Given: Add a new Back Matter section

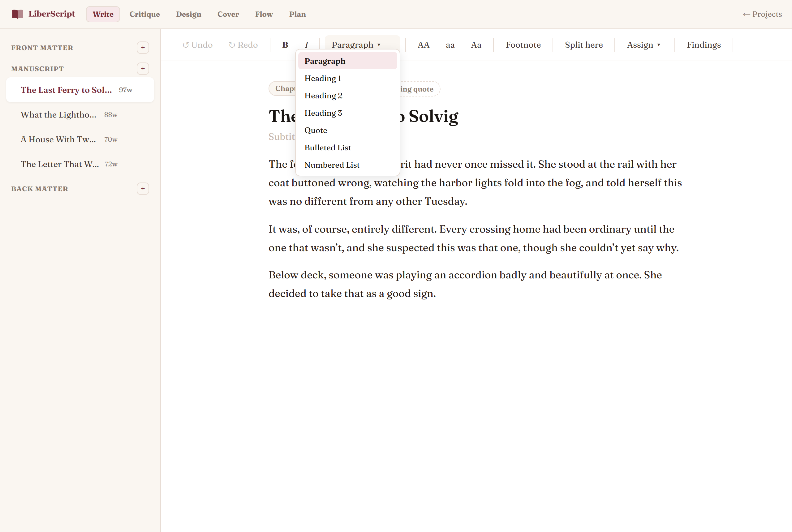Looking at the screenshot, I should point(143,189).
